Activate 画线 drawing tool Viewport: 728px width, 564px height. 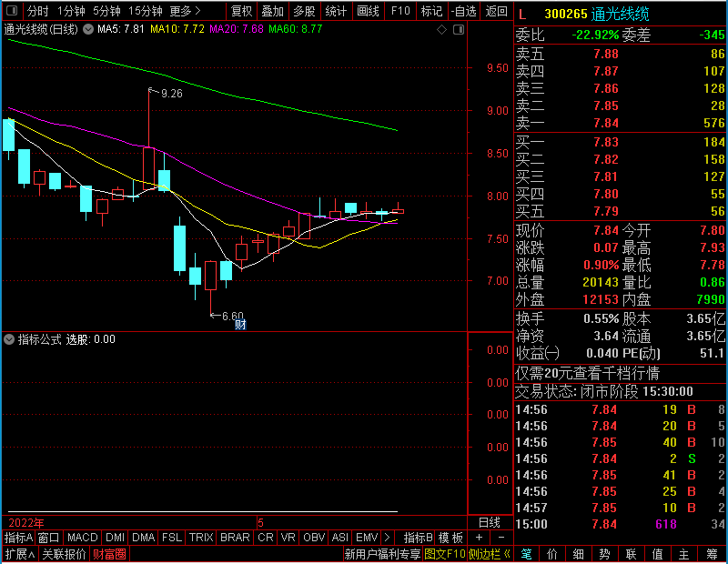pos(369,11)
